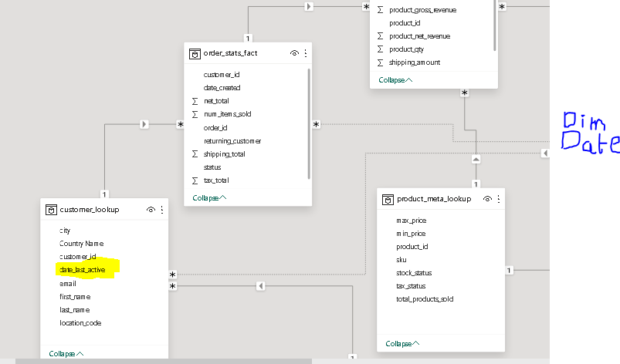Click the upward filter arrow above product_meta_lookup
Screen dimensions: 620x364
476,160
